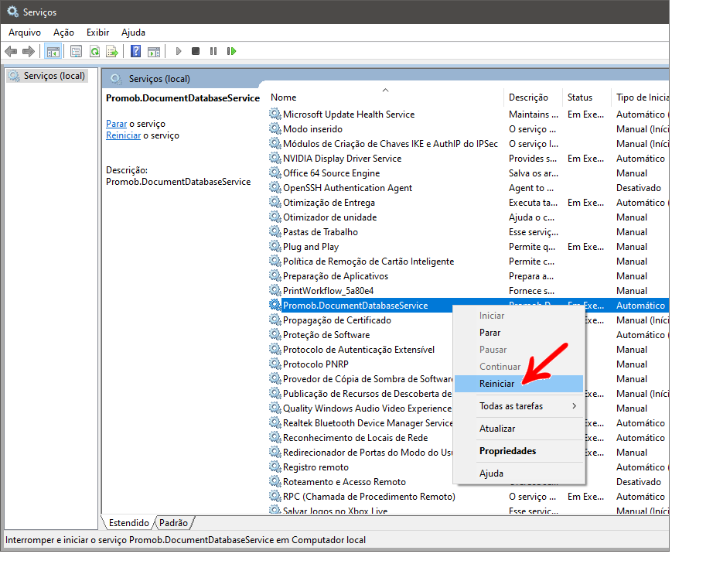Switch to the Estendido tab
Image resolution: width=713 pixels, height=588 pixels.
click(128, 523)
